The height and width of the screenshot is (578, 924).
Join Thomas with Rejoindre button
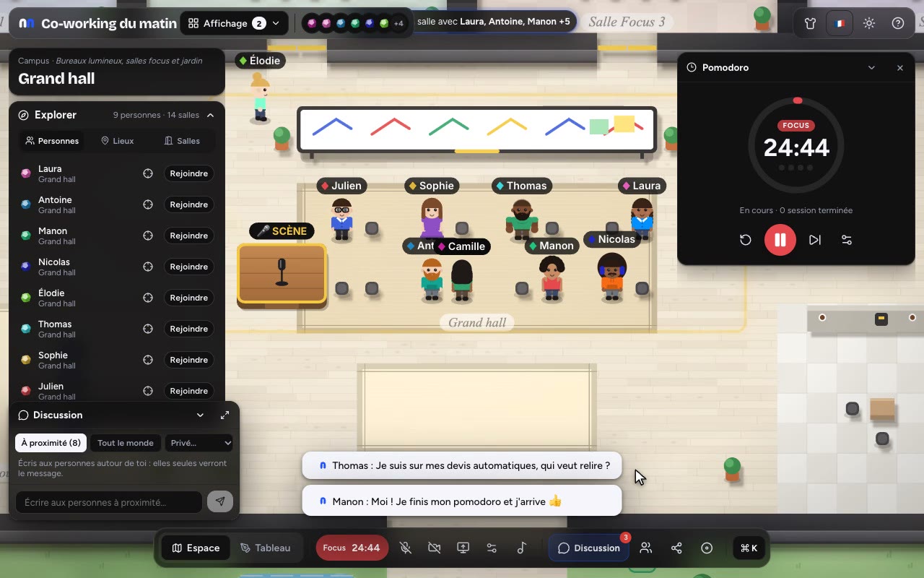(x=189, y=329)
